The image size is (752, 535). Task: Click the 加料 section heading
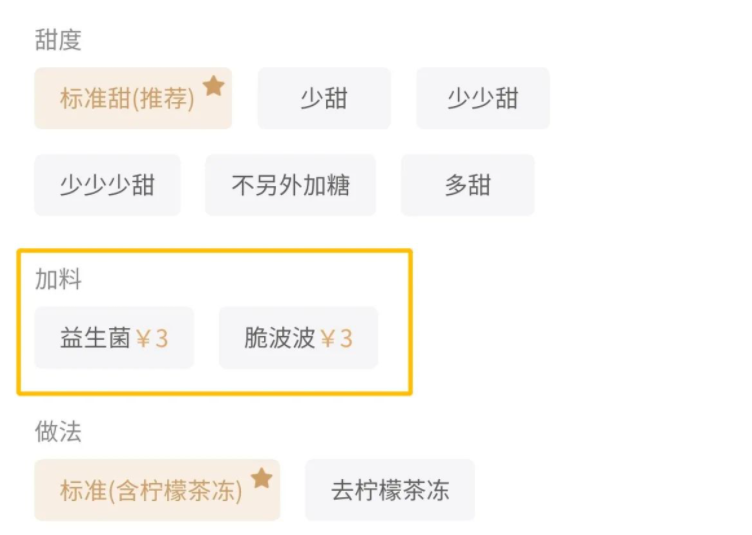pyautogui.click(x=58, y=280)
